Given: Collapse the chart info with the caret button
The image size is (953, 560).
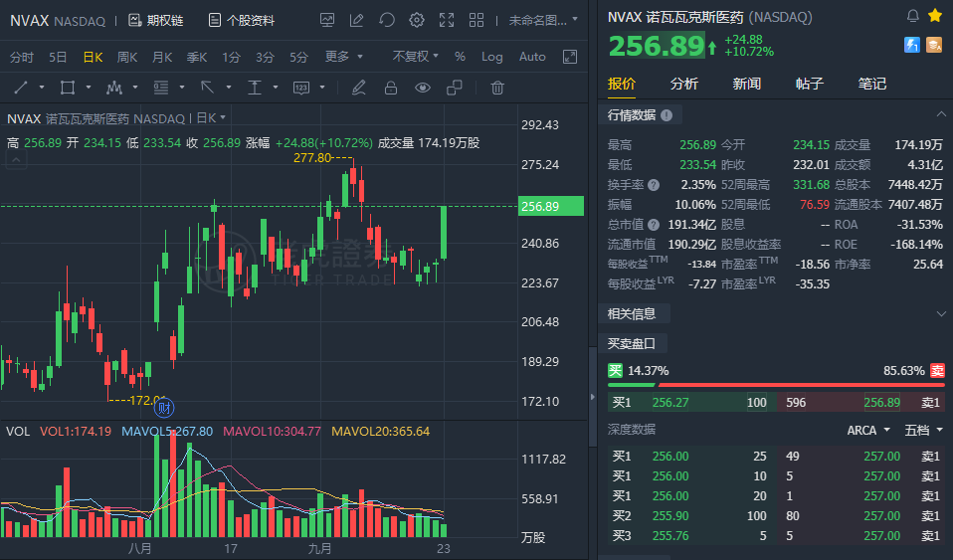Looking at the screenshot, I should [x=16, y=160].
